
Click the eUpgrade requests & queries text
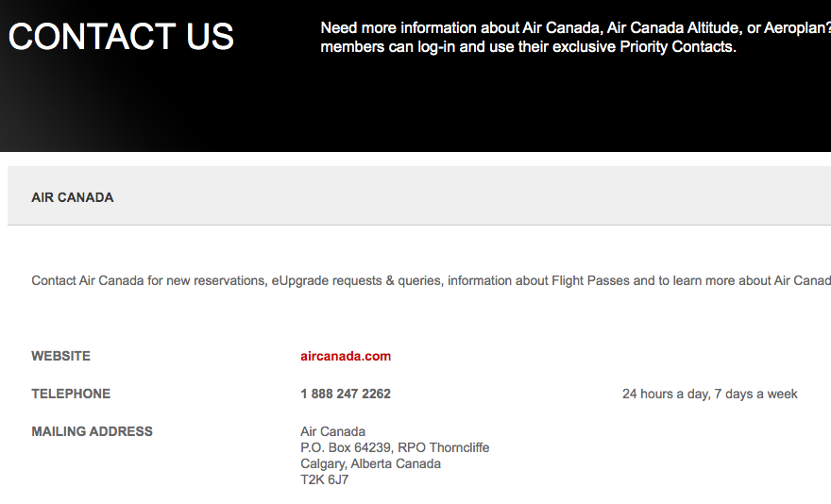coord(357,280)
